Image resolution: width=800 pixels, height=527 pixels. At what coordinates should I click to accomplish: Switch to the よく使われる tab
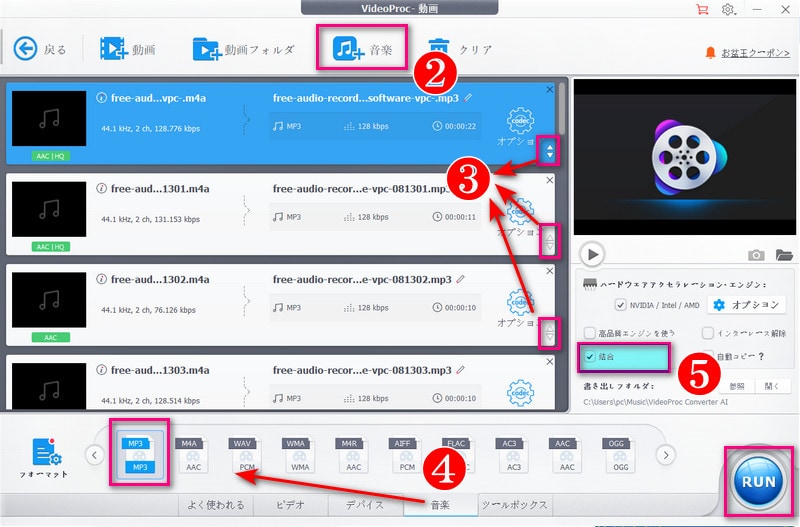[x=216, y=505]
